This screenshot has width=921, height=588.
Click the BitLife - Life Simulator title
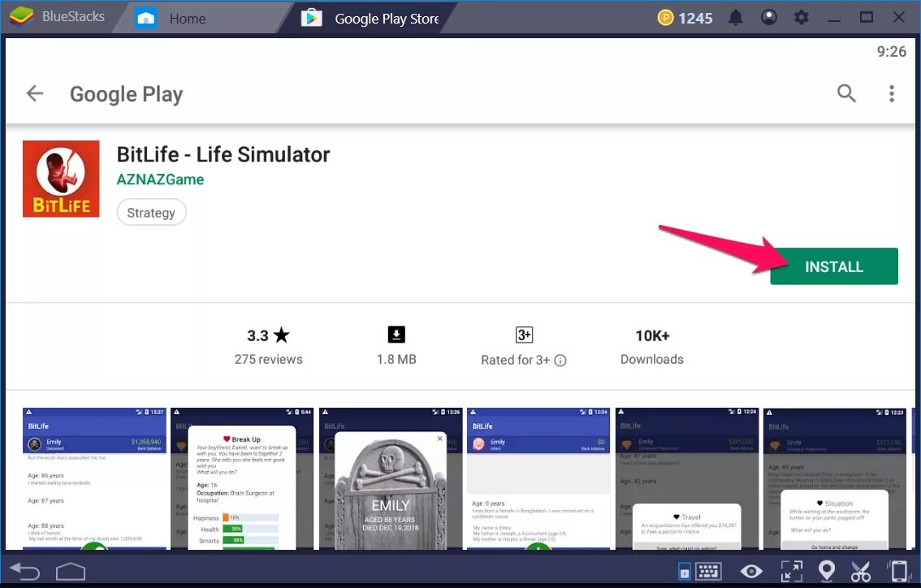[223, 154]
